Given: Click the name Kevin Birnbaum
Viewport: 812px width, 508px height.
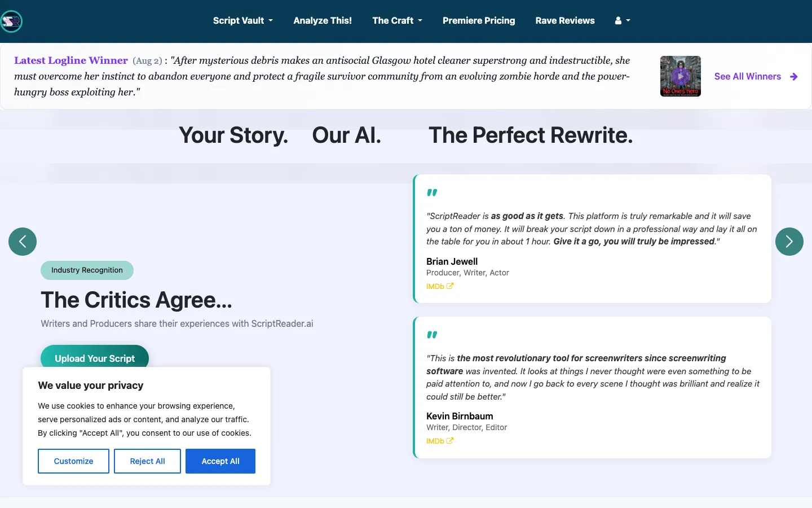Looking at the screenshot, I should [460, 416].
